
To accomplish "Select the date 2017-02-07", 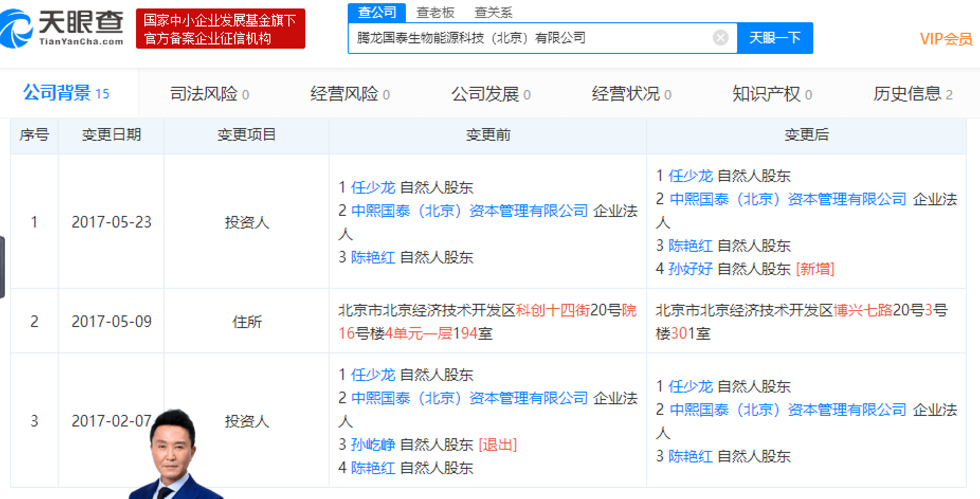I will coord(112,421).
